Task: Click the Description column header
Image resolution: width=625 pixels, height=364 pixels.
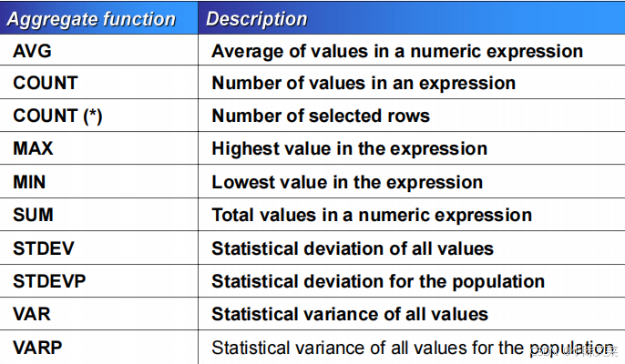Action: pos(412,18)
